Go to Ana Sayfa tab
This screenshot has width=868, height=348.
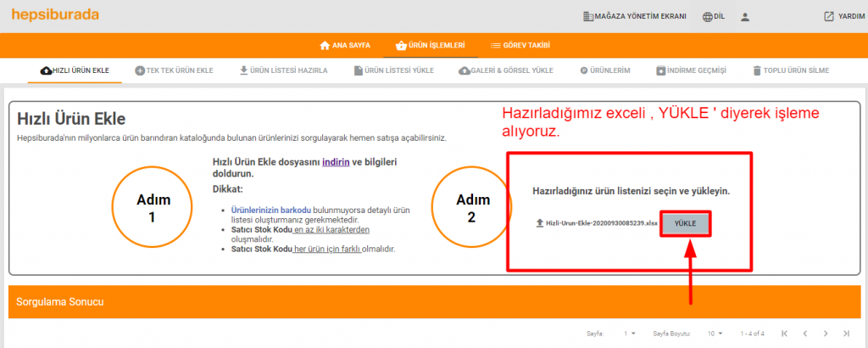pos(345,45)
